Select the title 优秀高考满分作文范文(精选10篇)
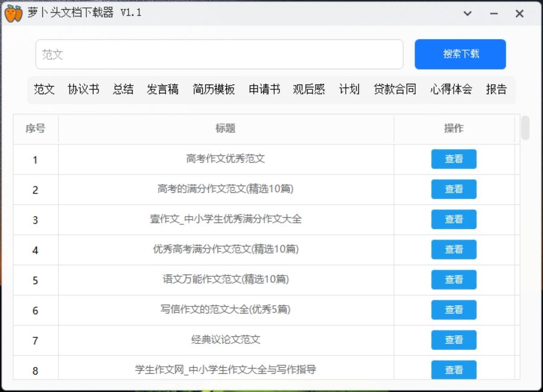 (x=226, y=249)
